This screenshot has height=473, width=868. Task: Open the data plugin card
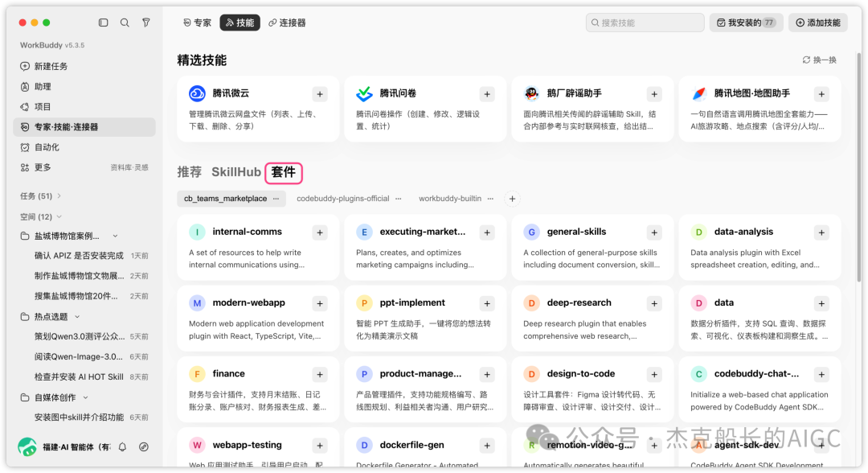point(759,319)
